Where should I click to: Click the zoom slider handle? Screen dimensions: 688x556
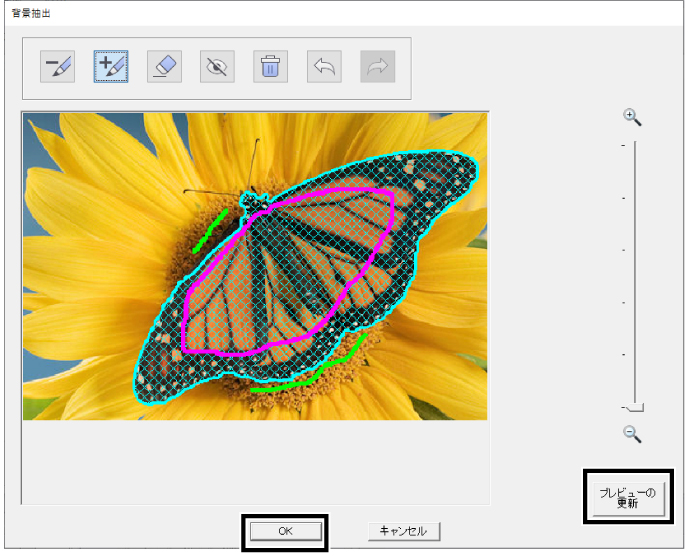[635, 408]
